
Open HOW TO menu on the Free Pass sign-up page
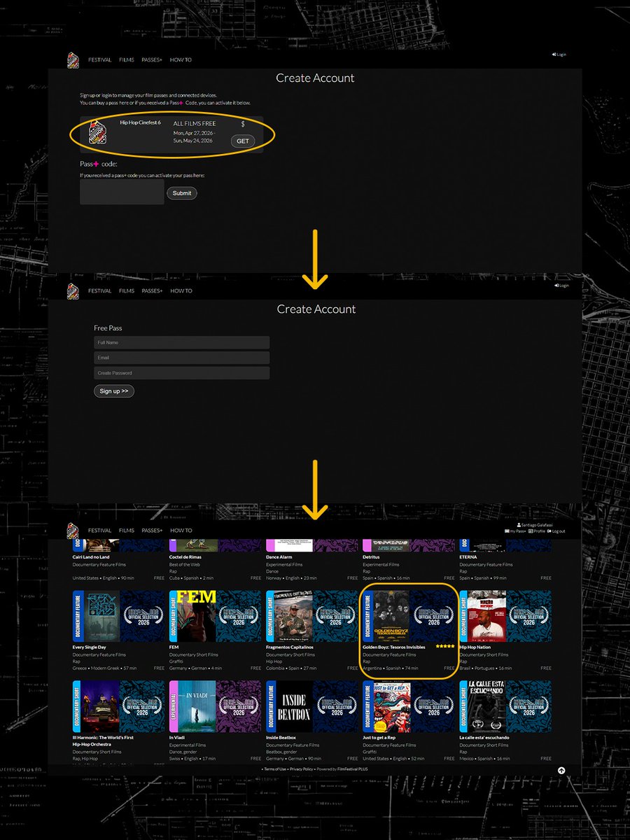181,291
